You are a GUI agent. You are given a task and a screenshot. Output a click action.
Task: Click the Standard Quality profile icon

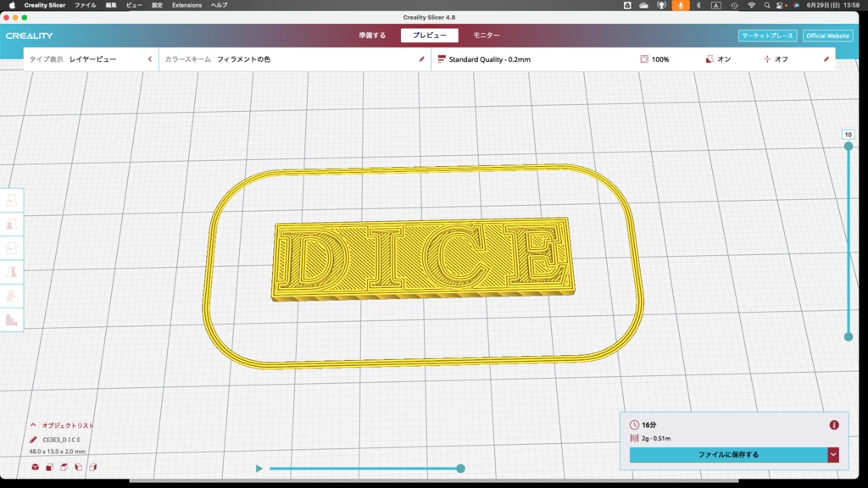click(x=441, y=59)
